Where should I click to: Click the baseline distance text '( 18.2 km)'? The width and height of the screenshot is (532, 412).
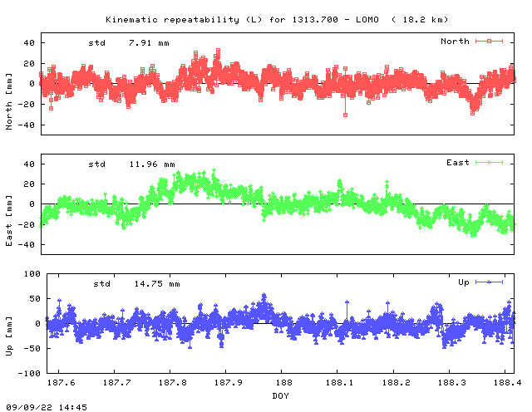pyautogui.click(x=420, y=20)
